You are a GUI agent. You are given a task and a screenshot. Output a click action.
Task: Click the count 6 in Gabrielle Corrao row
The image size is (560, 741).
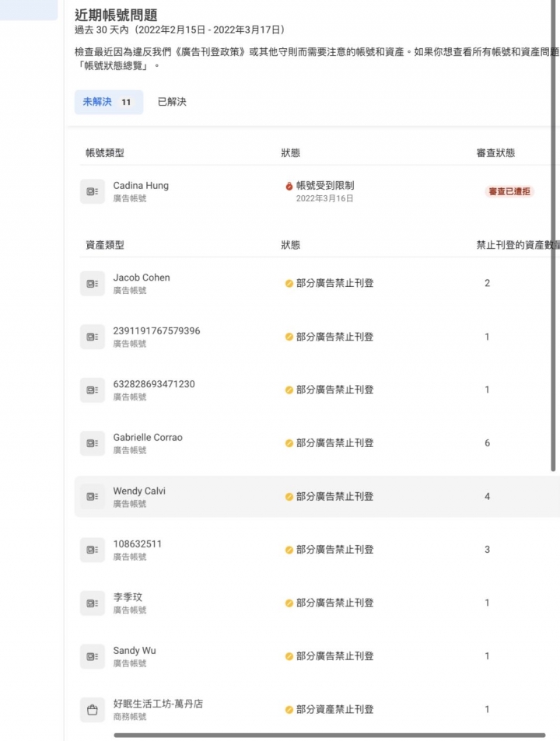click(487, 443)
